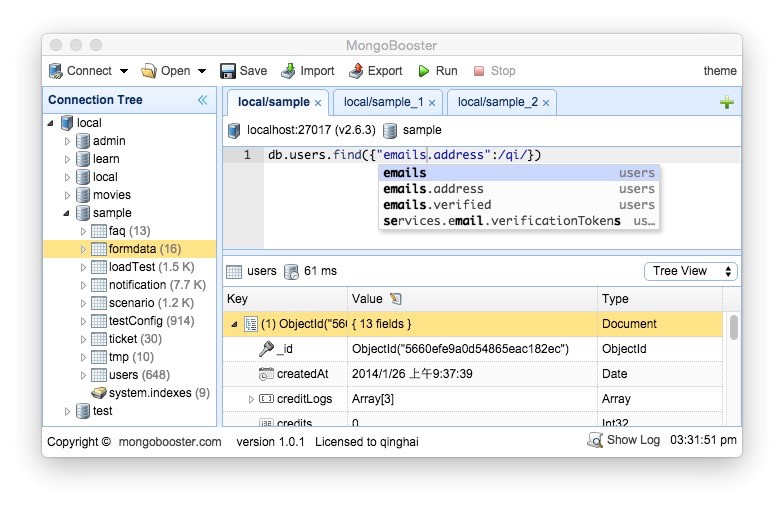Open the mongobooster.com link
Screen dimensions: 784x507
pyautogui.click(x=170, y=442)
